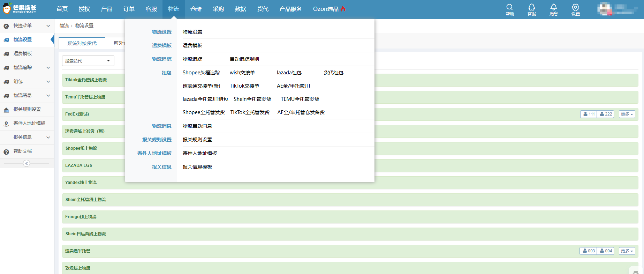This screenshot has width=644, height=274.
Task: Click the 运费模板 truck icon in sidebar
Action: click(x=6, y=54)
